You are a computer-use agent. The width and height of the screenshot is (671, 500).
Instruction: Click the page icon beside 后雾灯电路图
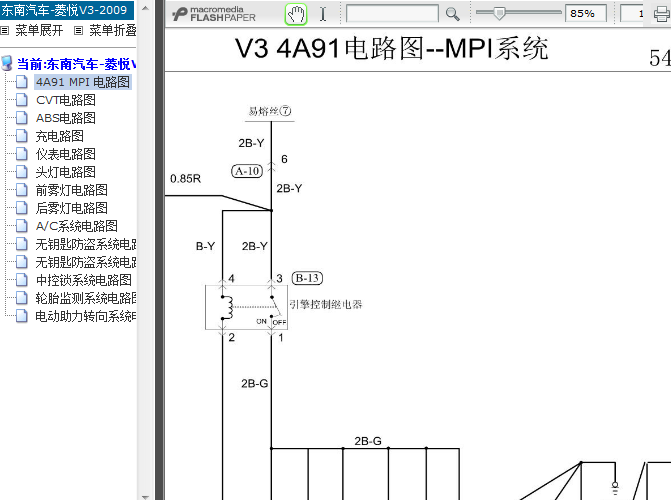21,207
